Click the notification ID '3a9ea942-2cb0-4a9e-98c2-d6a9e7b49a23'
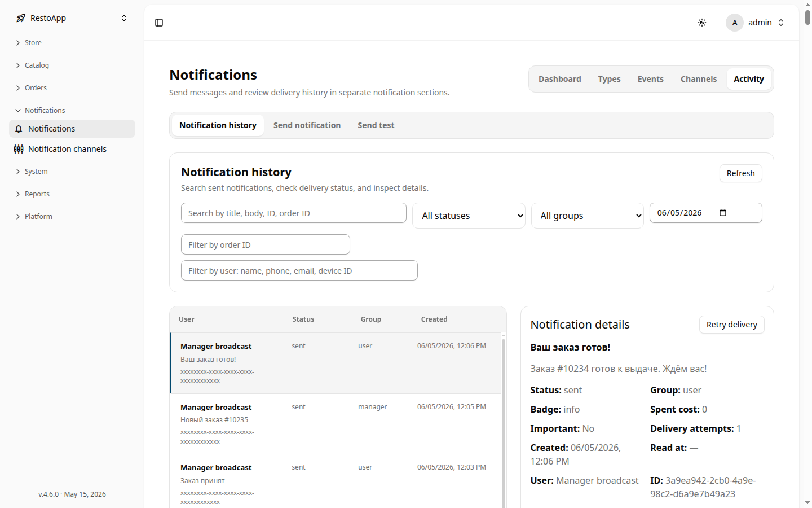This screenshot has height=508, width=812. click(703, 487)
